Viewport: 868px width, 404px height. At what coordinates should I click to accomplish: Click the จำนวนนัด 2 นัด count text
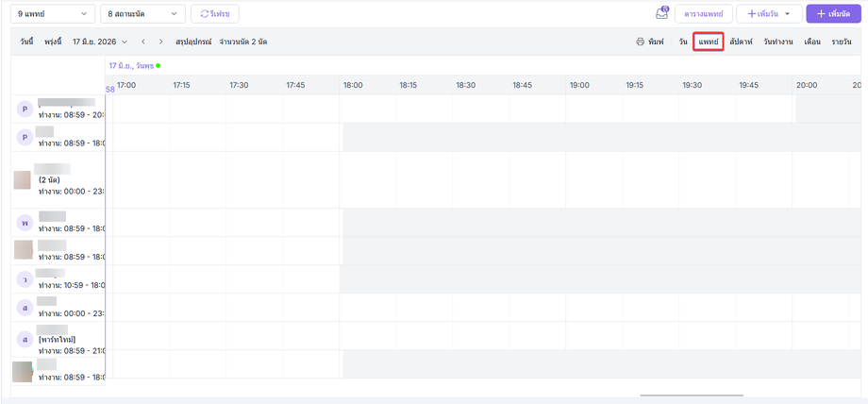(x=243, y=42)
